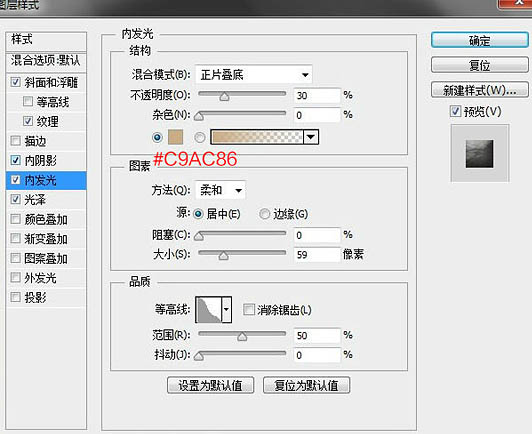Viewport: 532px width, 434px height.
Task: Click the 确定 button
Action: point(479,40)
